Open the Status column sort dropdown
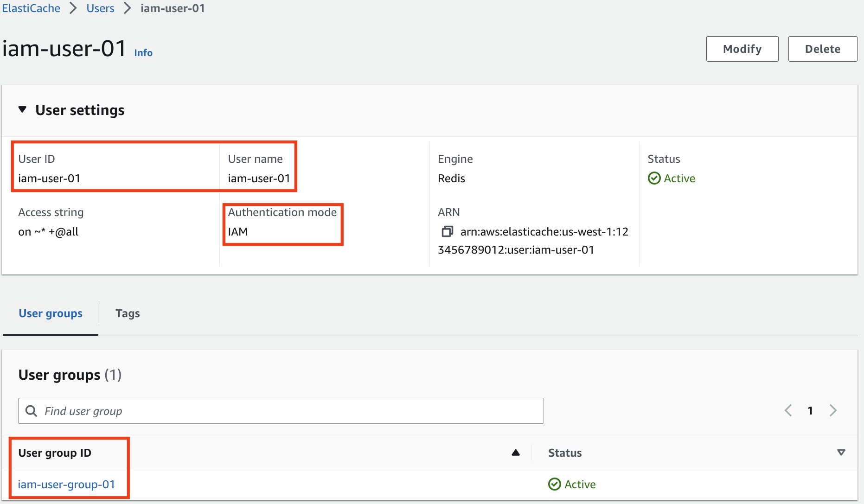The width and height of the screenshot is (864, 504). 841,453
